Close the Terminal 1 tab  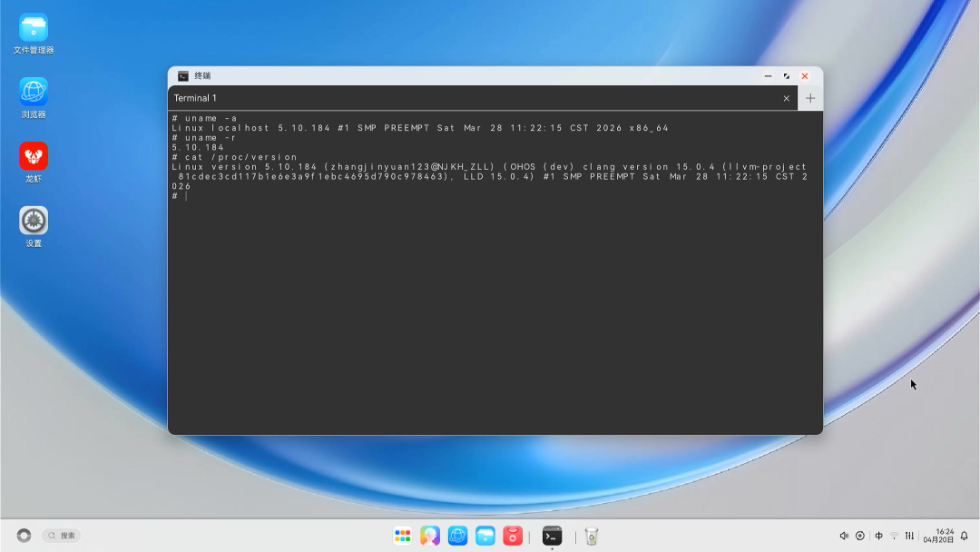point(786,98)
